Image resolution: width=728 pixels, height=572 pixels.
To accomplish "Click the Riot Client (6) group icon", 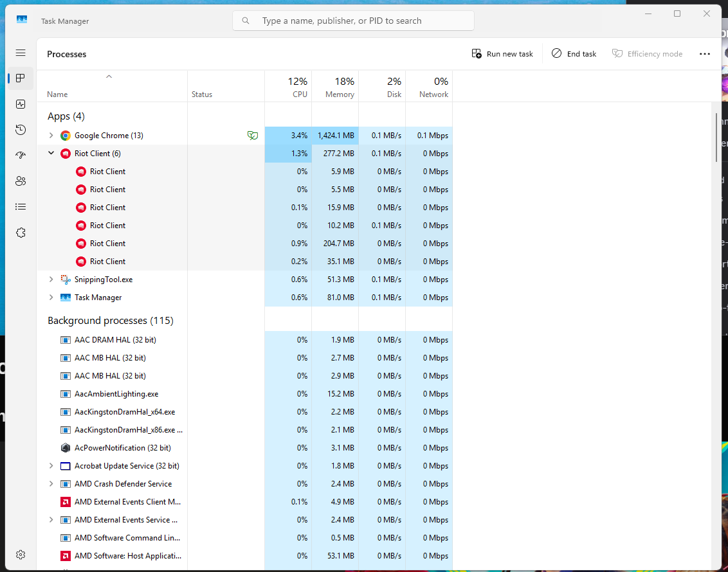I will coord(66,154).
